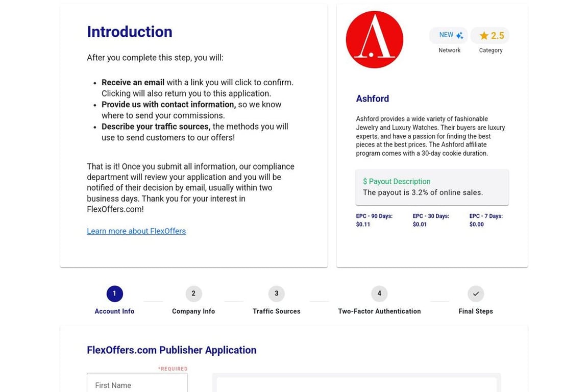
Task: Click the Ashford red logo
Action: point(374,39)
